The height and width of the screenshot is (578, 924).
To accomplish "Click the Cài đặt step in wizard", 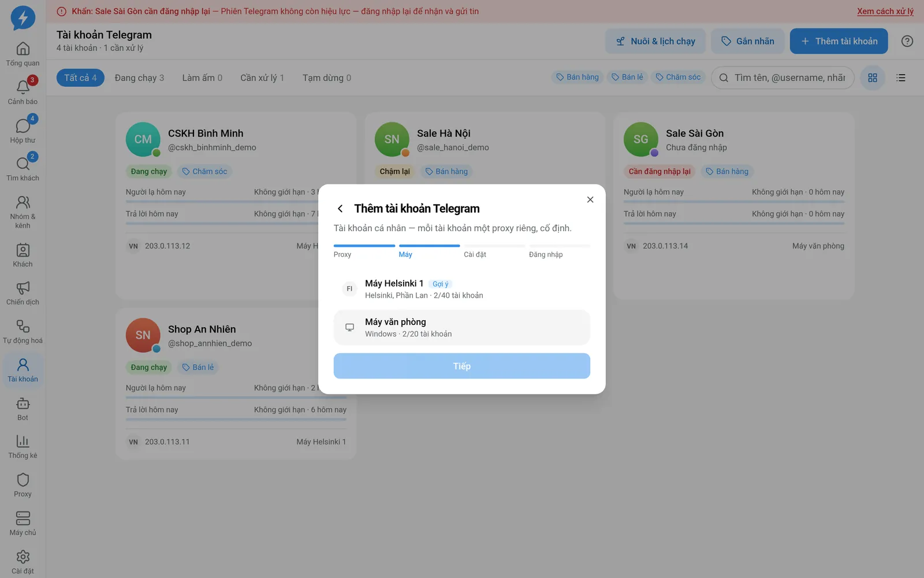I will pos(494,252).
